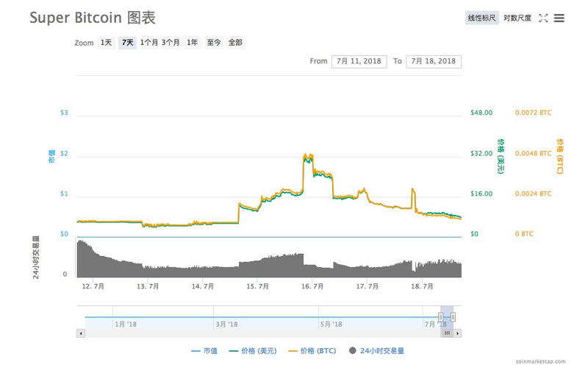Switch to 对数尺度 log scale
The height and width of the screenshot is (365, 588).
(517, 18)
